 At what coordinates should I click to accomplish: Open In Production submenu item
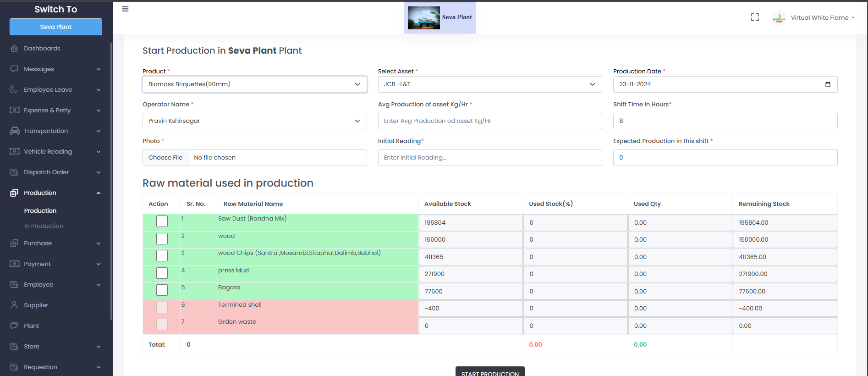click(x=44, y=226)
